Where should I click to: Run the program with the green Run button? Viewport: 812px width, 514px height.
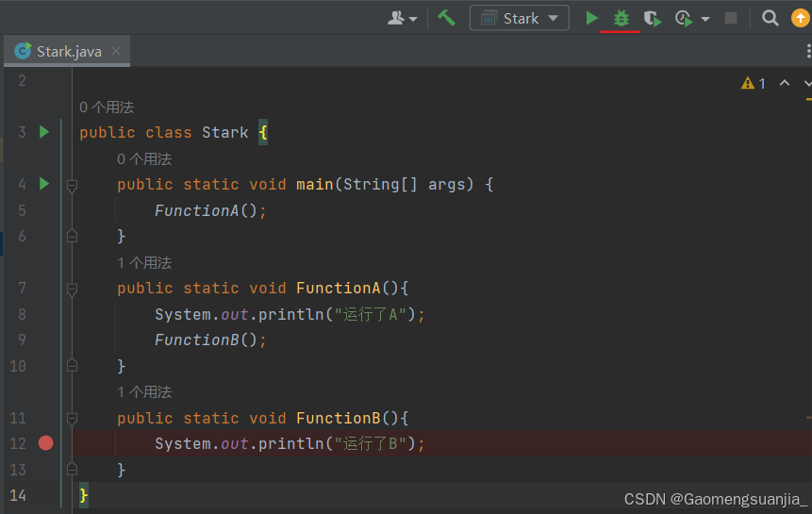pyautogui.click(x=591, y=18)
